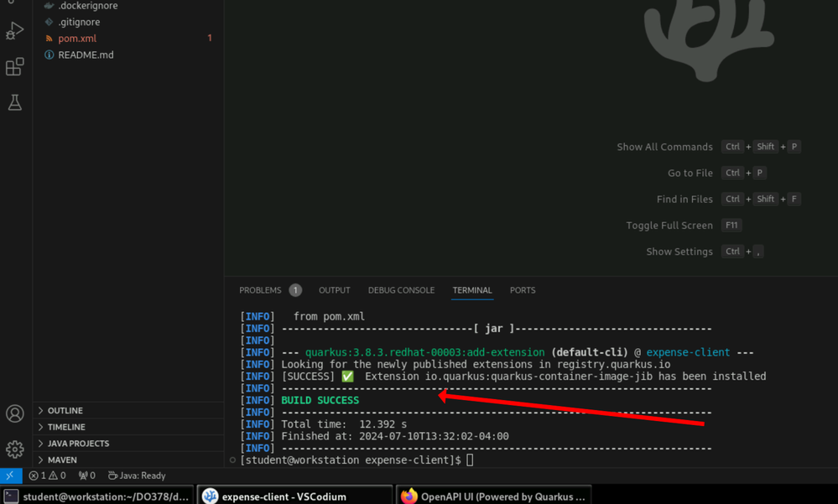The image size is (838, 504).
Task: Open README.md file
Action: coord(86,55)
